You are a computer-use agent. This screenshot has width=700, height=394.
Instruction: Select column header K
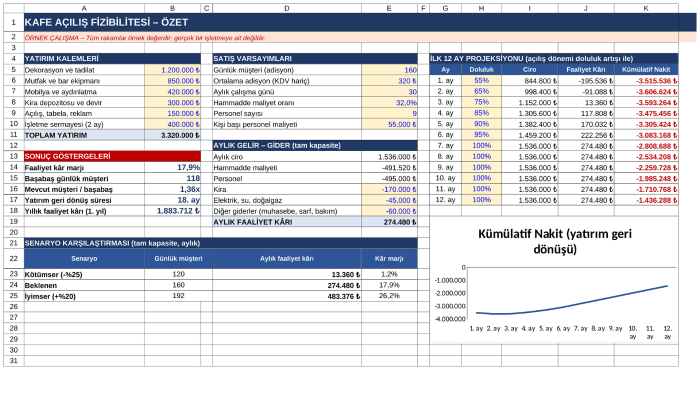(x=646, y=8)
